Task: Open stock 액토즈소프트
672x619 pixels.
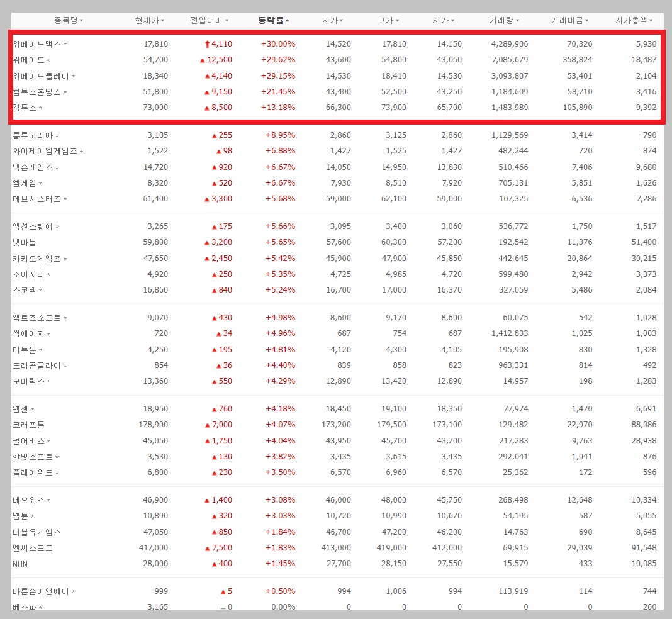Action: (x=37, y=318)
